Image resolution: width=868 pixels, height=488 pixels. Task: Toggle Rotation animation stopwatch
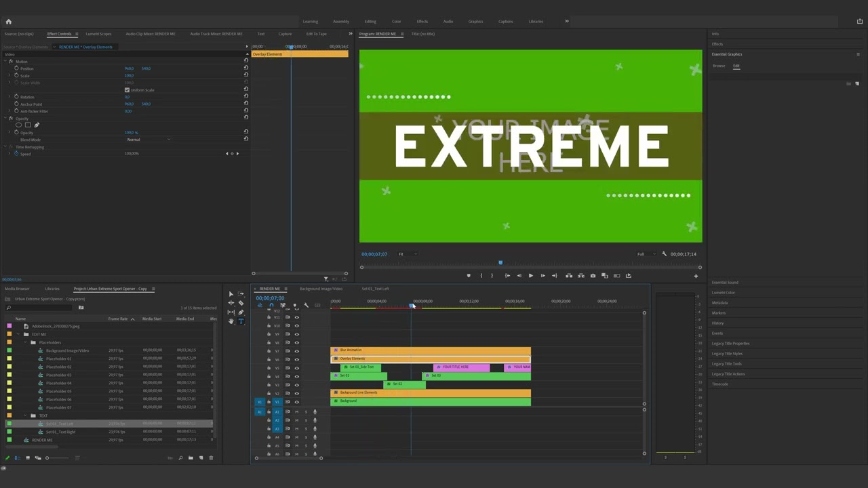(16, 97)
